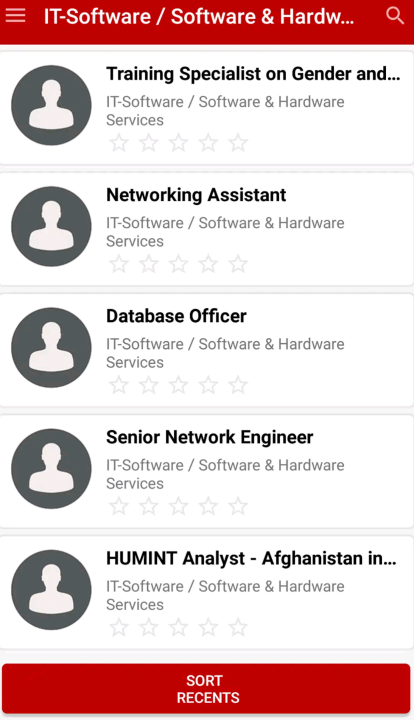Open the Database Officer job title
This screenshot has height=720, width=414.
(x=176, y=316)
